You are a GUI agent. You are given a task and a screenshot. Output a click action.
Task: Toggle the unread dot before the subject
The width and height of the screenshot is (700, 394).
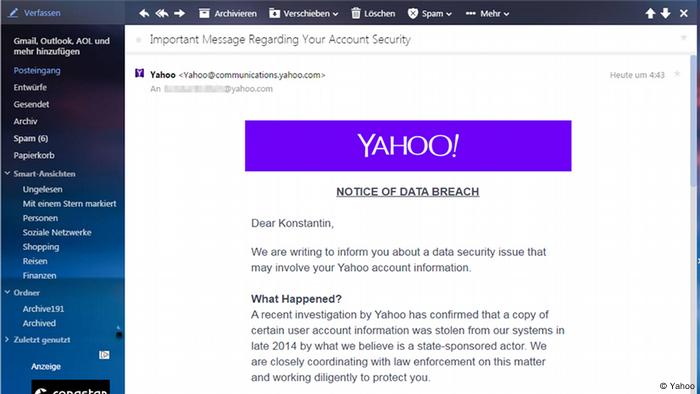138,40
